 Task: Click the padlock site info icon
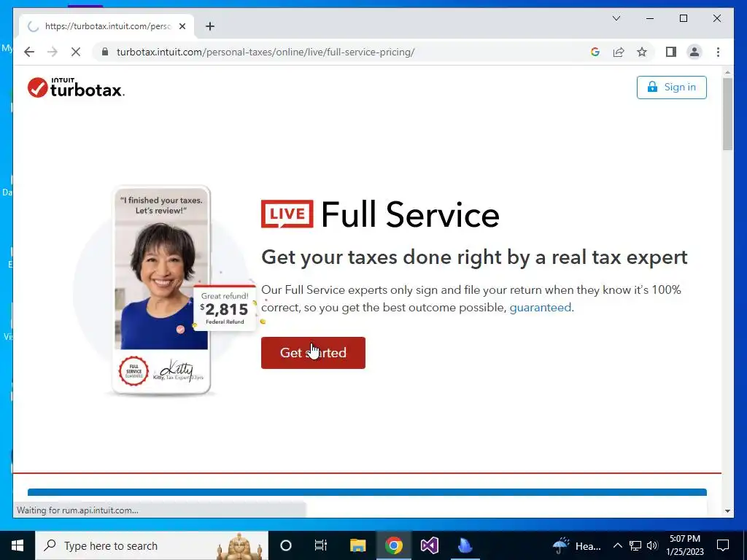pyautogui.click(x=105, y=52)
